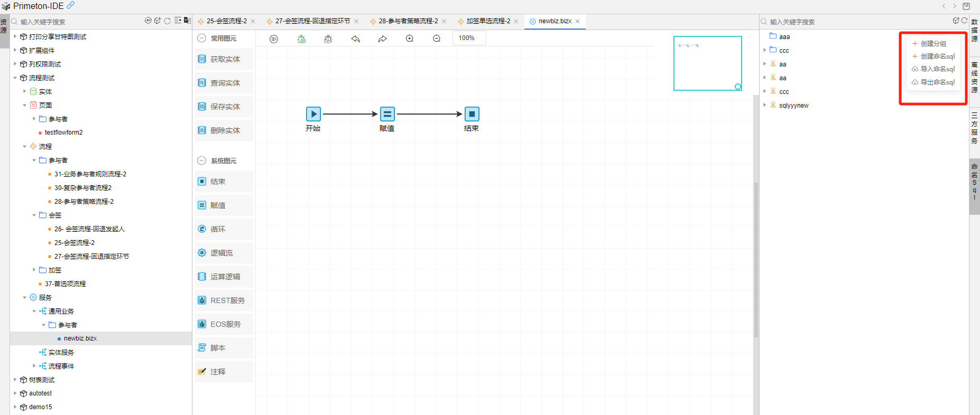Open the 数据源 side panel tab
The width and height of the screenshot is (980, 415).
point(974,30)
